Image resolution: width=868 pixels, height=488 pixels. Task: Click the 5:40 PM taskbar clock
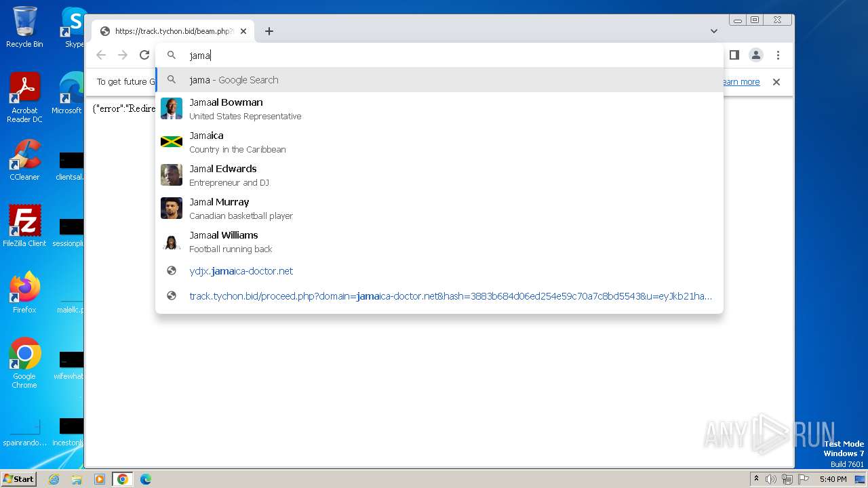tap(833, 479)
